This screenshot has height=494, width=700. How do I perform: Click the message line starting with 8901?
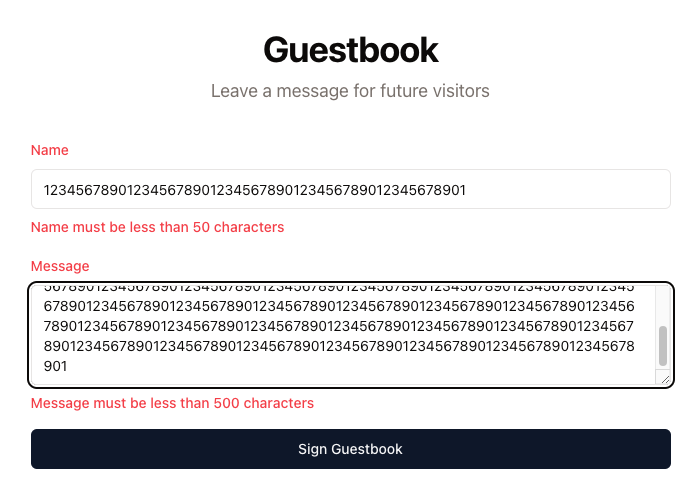tap(339, 346)
